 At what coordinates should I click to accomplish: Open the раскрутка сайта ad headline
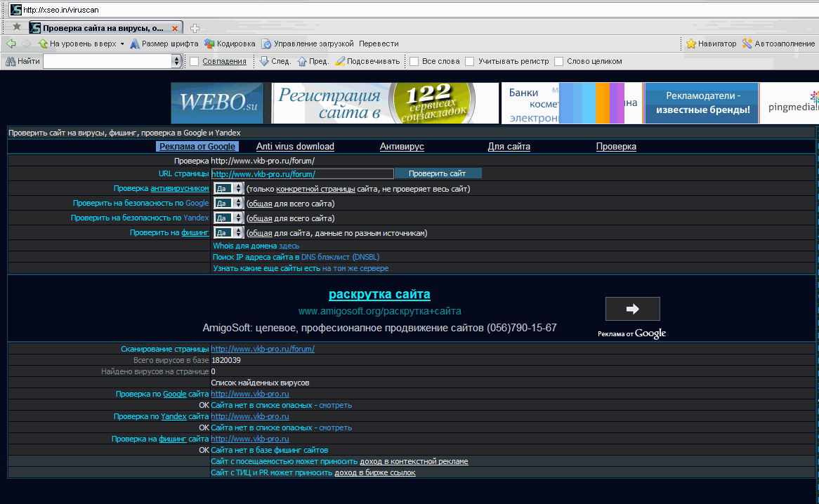click(379, 294)
